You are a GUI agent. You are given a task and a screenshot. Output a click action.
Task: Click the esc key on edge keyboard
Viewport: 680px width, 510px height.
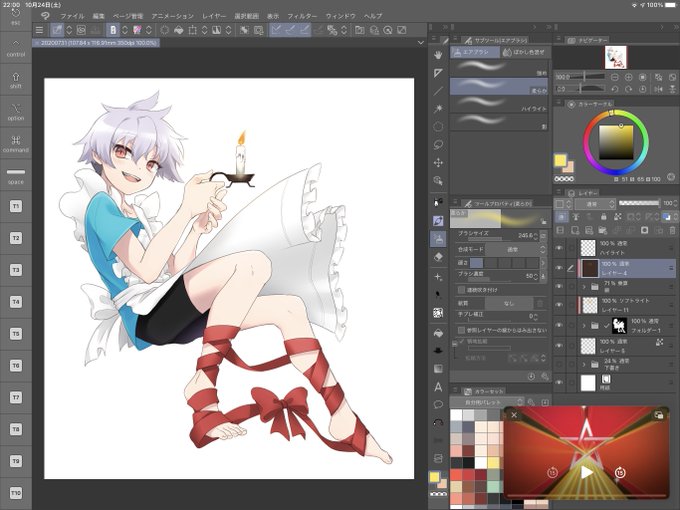tap(16, 17)
